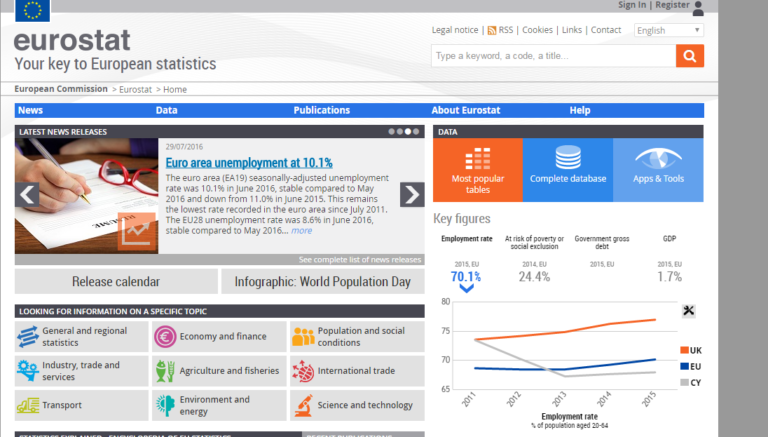768x437 pixels.
Task: Open the News menu
Action: click(x=30, y=110)
